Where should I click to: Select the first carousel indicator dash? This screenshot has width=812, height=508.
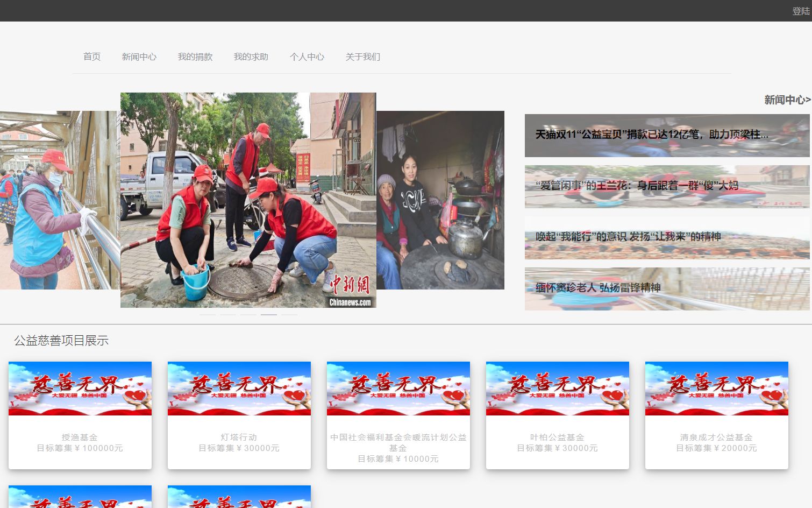tap(208, 314)
